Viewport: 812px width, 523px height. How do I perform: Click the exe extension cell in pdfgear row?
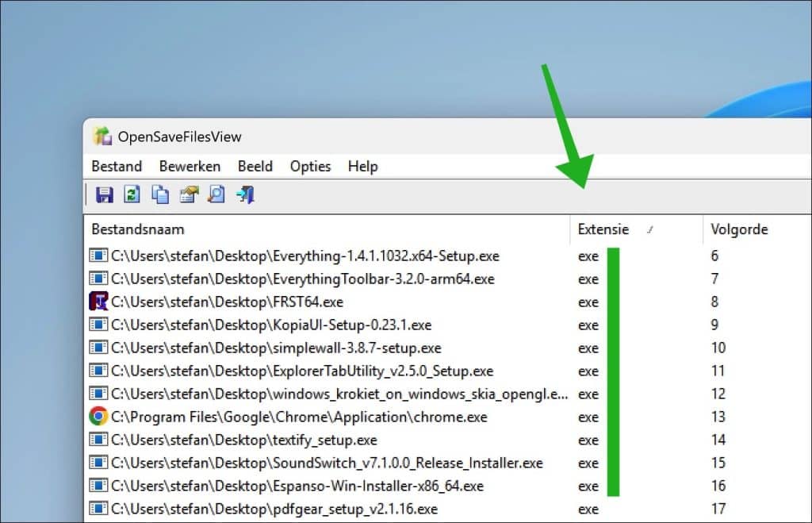[588, 510]
